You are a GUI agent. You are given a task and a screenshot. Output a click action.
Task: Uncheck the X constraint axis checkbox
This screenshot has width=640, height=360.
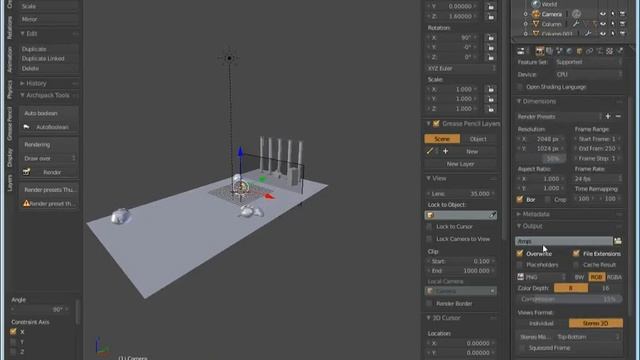tap(13, 332)
